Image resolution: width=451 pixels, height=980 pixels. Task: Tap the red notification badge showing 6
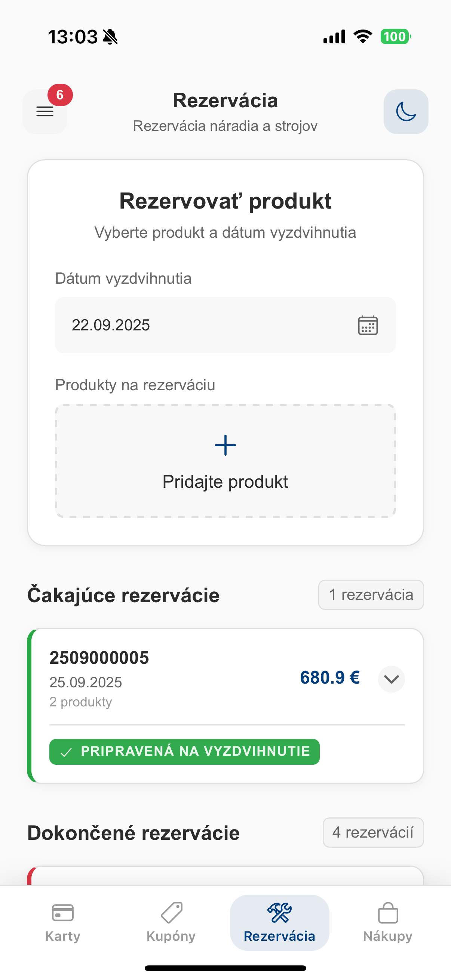tap(60, 95)
